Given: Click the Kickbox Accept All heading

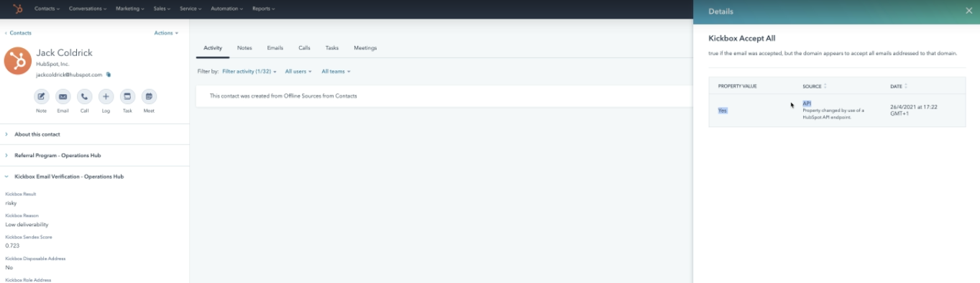Looking at the screenshot, I should [x=742, y=38].
